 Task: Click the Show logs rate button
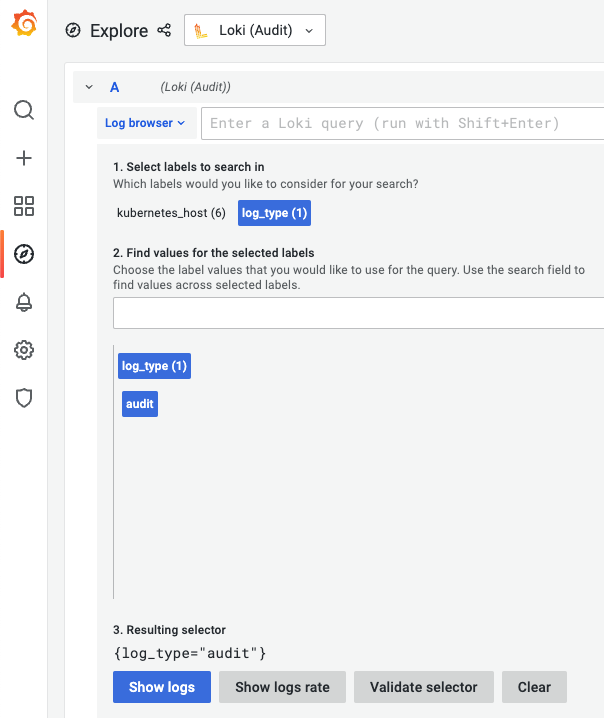[282, 687]
